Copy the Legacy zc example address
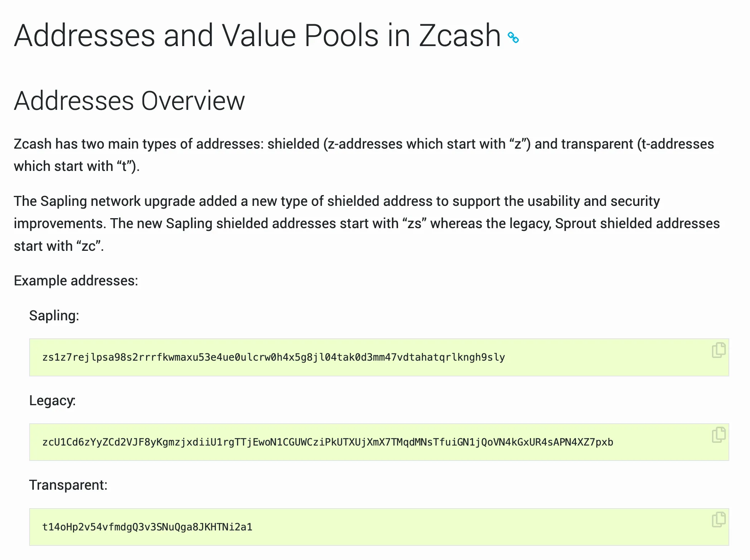 (x=718, y=435)
